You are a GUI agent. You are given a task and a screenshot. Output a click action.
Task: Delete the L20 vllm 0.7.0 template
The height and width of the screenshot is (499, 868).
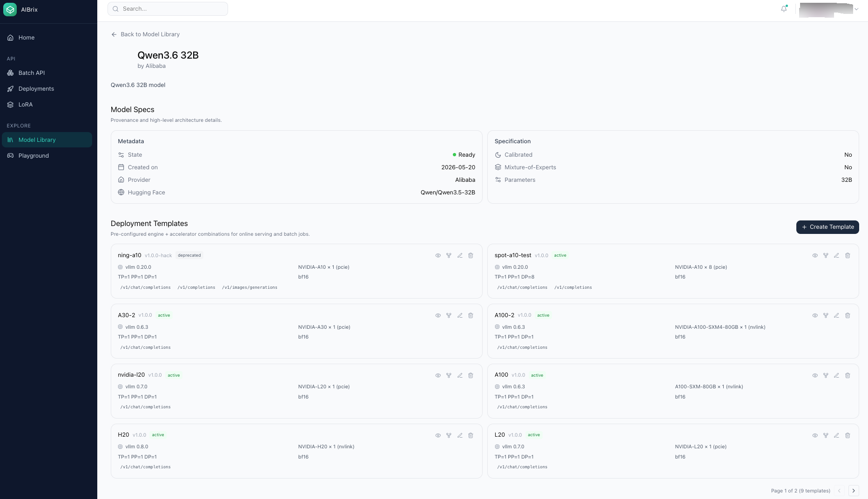tap(848, 435)
